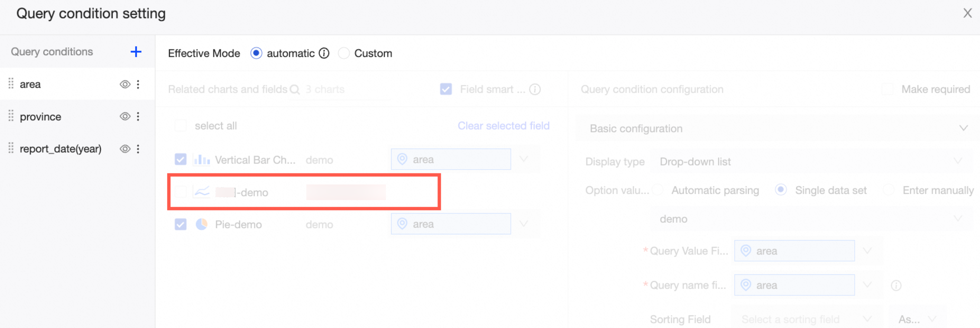
Task: Select the report_date(year) query condition
Action: coord(61,149)
